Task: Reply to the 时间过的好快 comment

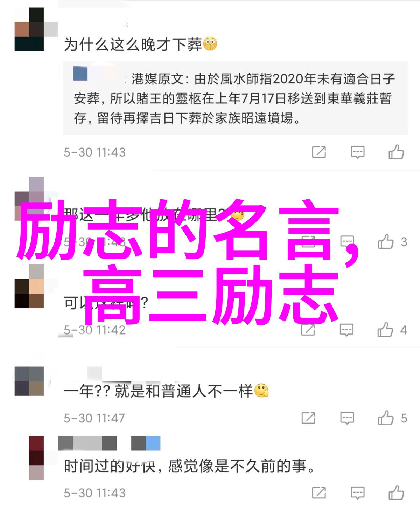Action: (x=357, y=493)
